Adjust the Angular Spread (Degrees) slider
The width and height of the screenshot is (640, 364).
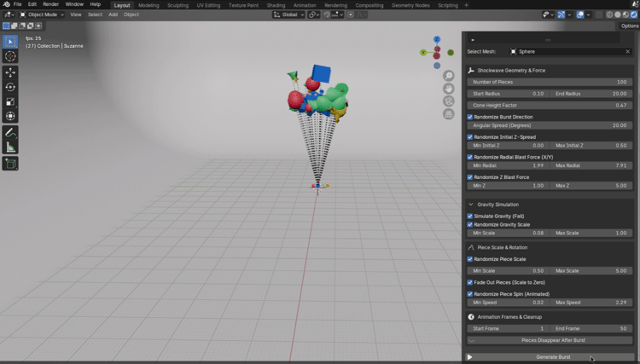click(x=550, y=125)
